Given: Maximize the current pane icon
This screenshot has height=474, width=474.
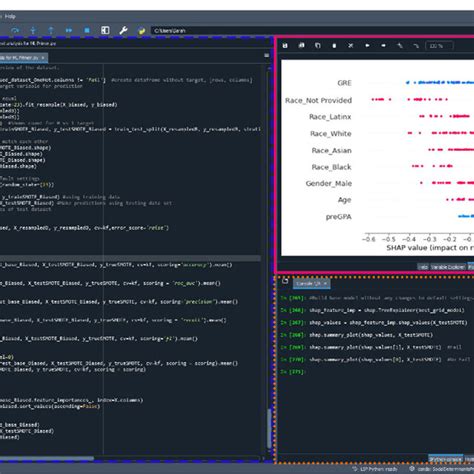Looking at the screenshot, I should (105, 30).
